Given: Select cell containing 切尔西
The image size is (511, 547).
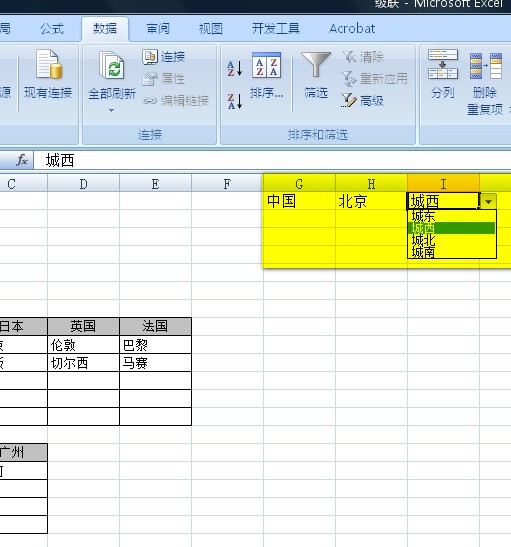Looking at the screenshot, I should click(x=83, y=363).
